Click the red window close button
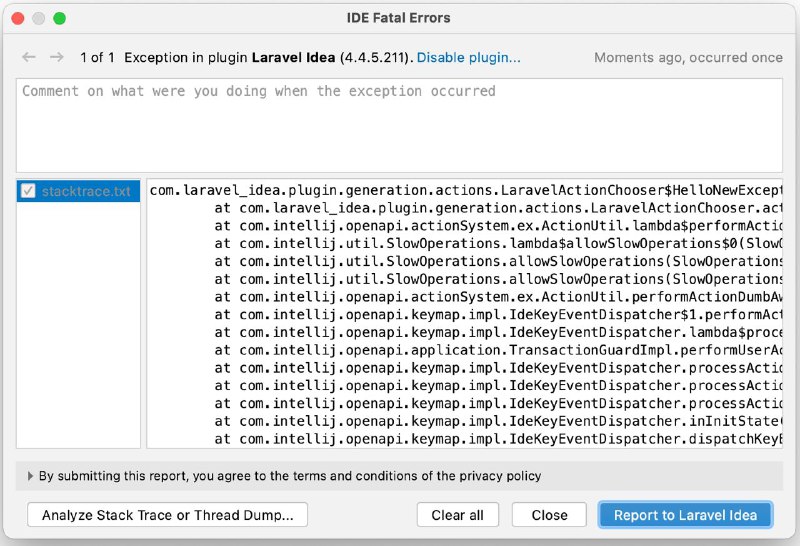Viewport: 800px width, 546px height. (x=18, y=18)
